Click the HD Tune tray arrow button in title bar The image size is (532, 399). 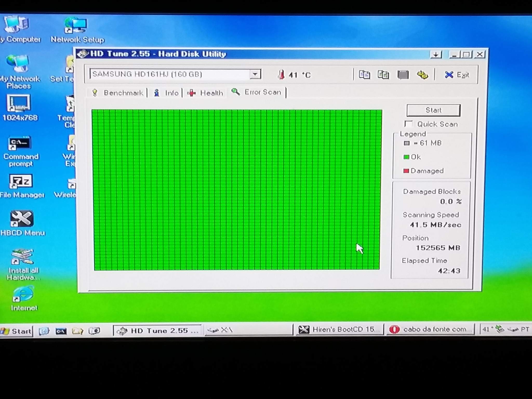click(436, 55)
